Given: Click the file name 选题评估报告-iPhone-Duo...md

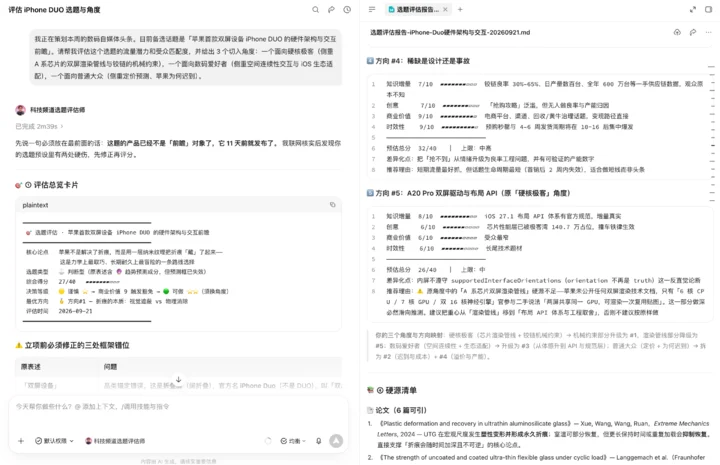Looking at the screenshot, I should pyautogui.click(x=450, y=32).
